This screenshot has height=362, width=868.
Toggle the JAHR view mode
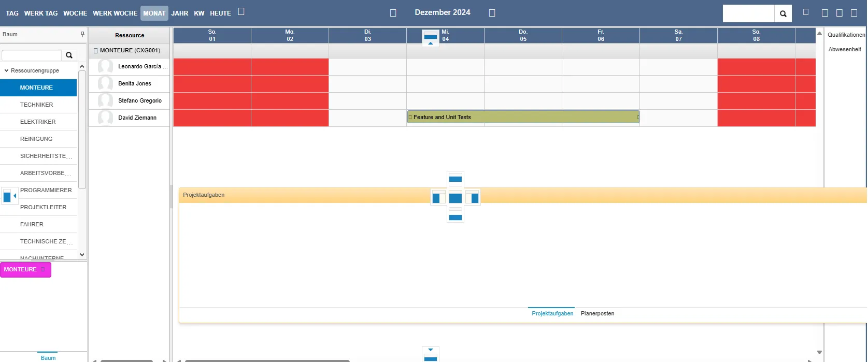[x=180, y=13]
